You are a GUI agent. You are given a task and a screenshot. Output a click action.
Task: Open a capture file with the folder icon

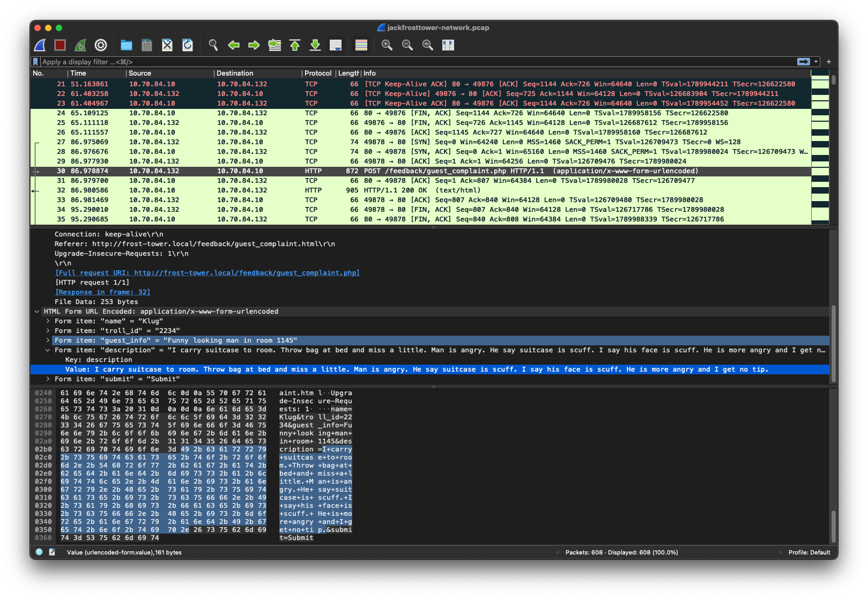point(127,45)
